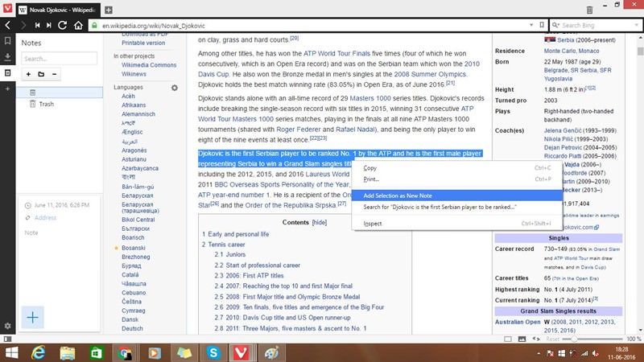Open Windows Store from taskbar
Viewport: 644px width, 362px height.
(x=96, y=352)
